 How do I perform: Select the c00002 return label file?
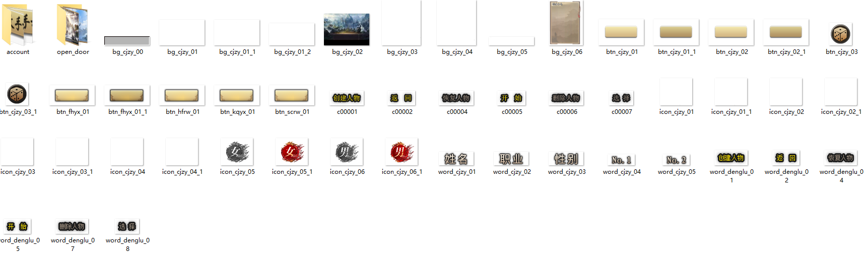pos(402,98)
